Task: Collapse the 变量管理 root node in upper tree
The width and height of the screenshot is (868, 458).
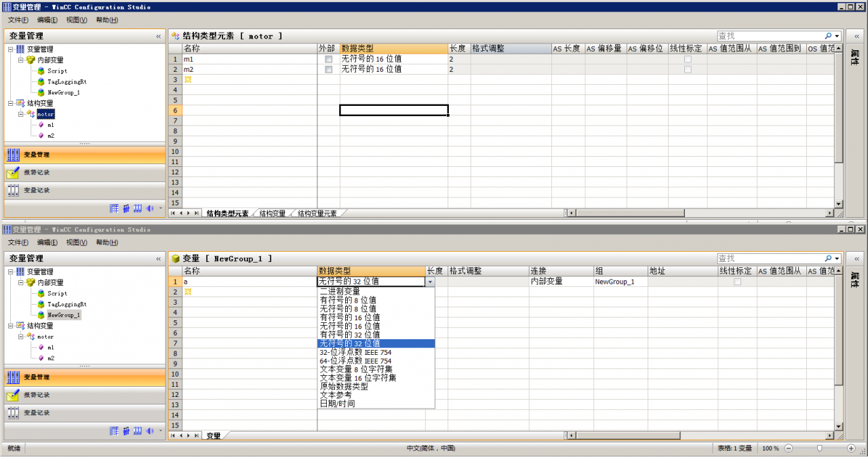Action: pos(10,49)
